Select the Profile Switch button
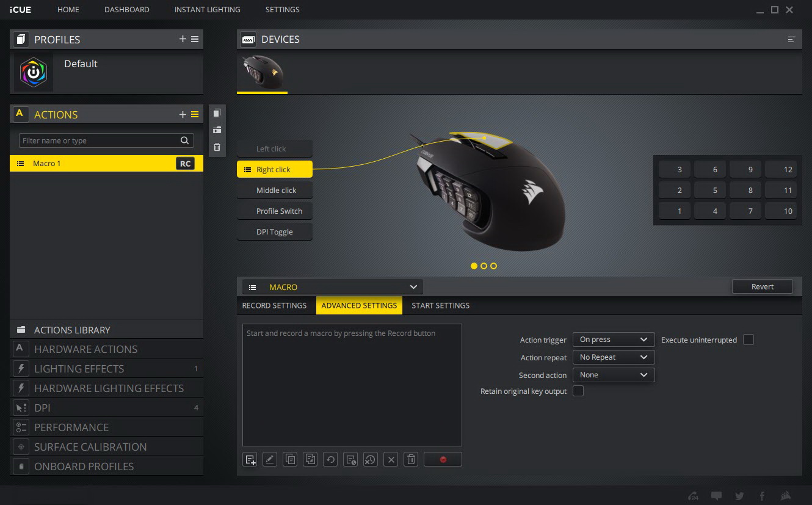Screen dimensions: 812x505 pyautogui.click(x=275, y=211)
